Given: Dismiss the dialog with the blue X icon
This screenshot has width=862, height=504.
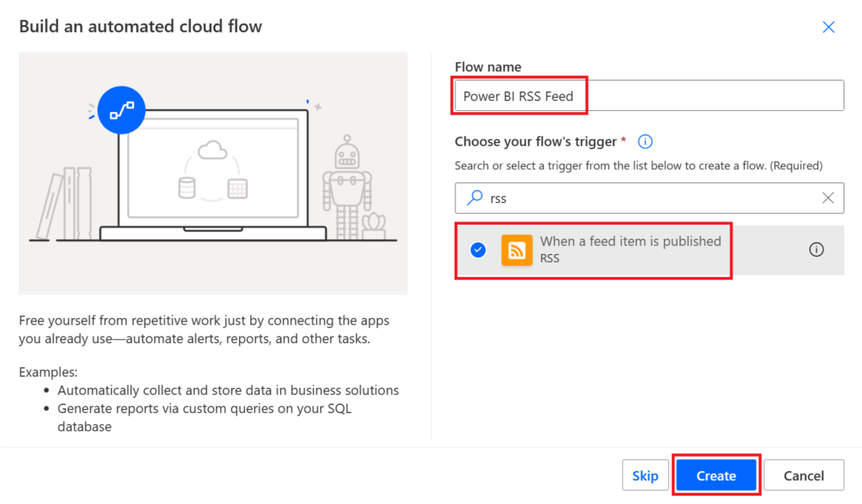Looking at the screenshot, I should click(x=828, y=27).
